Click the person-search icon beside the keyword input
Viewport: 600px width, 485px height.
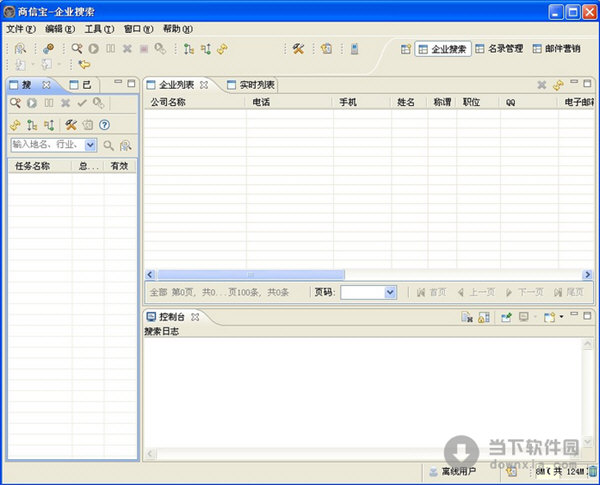click(126, 145)
